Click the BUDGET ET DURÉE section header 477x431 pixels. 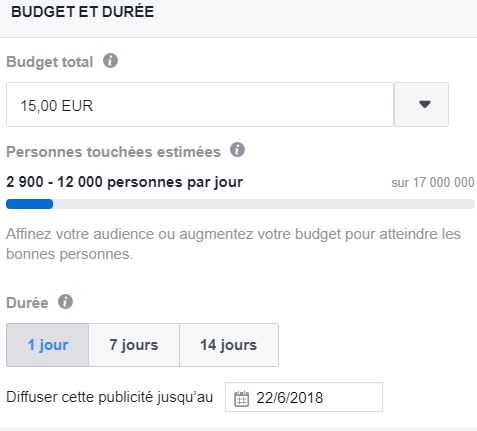83,12
